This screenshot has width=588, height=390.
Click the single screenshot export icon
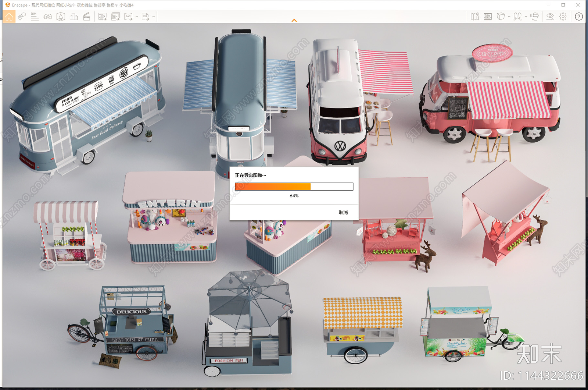click(x=103, y=17)
